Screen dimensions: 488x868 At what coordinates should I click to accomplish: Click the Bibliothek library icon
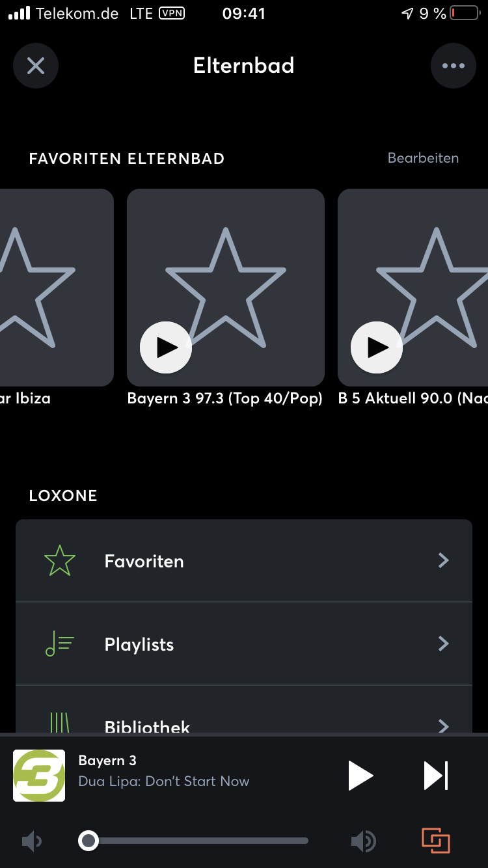coord(60,722)
